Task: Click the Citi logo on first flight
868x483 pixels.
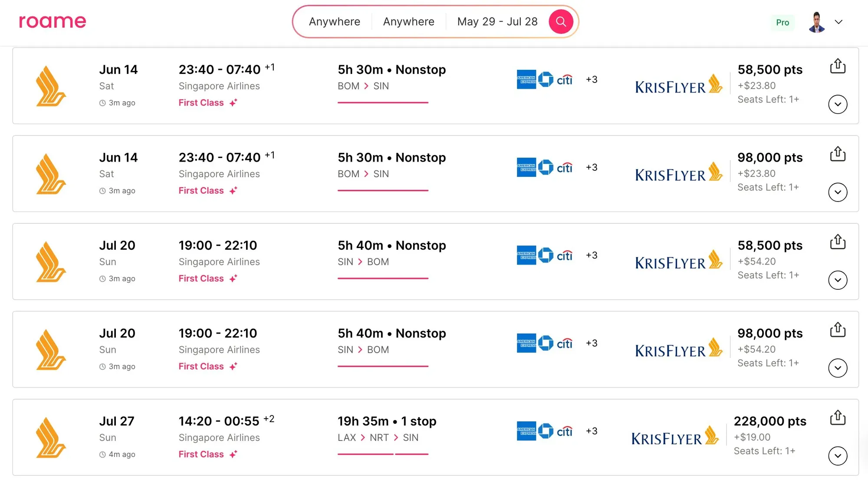Action: click(x=564, y=80)
